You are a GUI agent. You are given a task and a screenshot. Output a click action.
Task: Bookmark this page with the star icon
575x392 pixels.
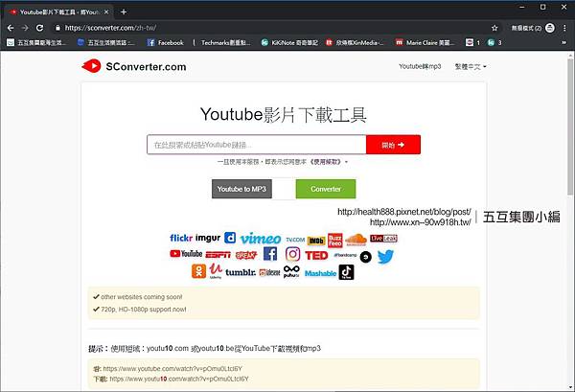coord(494,28)
